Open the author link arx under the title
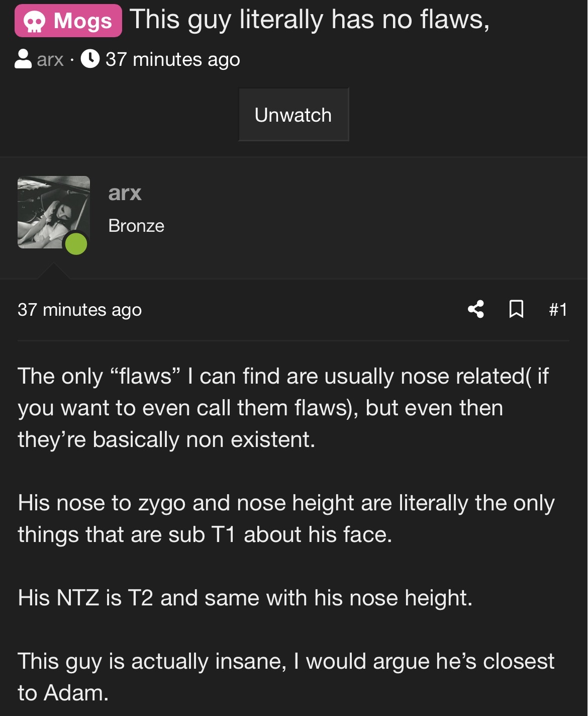Screen dimensions: 588x716 [50, 59]
